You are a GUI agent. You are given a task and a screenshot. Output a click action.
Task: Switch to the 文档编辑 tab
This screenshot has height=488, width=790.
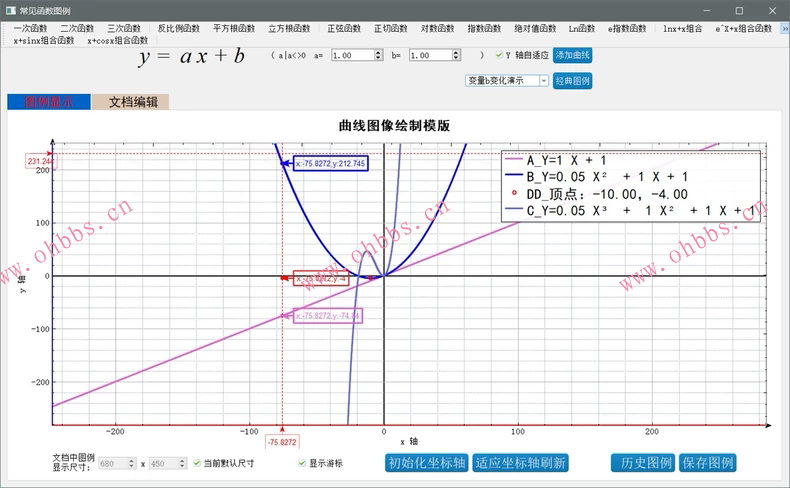(132, 101)
